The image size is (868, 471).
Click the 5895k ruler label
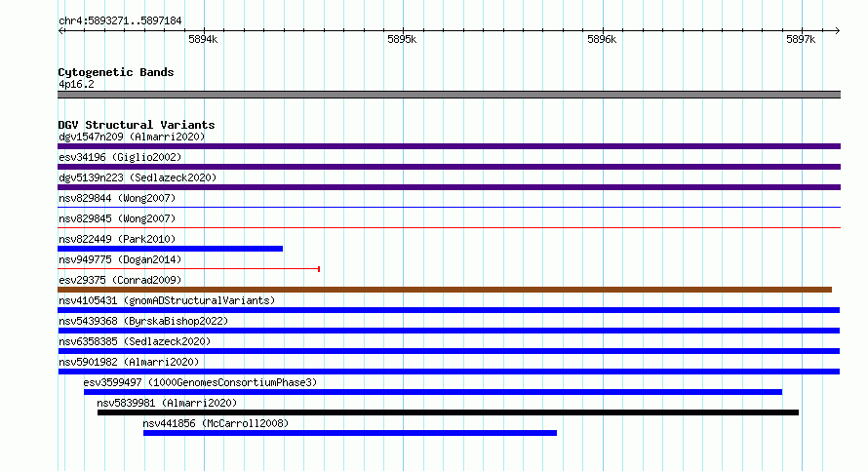[x=403, y=39]
